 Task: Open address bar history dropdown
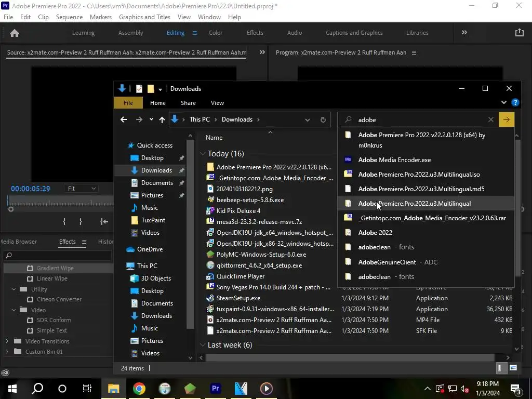click(307, 120)
